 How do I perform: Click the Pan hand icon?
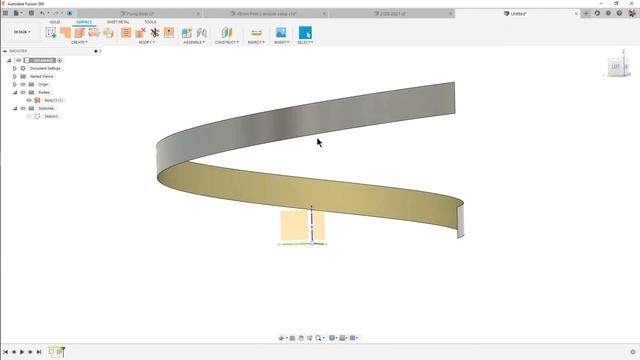coord(301,338)
